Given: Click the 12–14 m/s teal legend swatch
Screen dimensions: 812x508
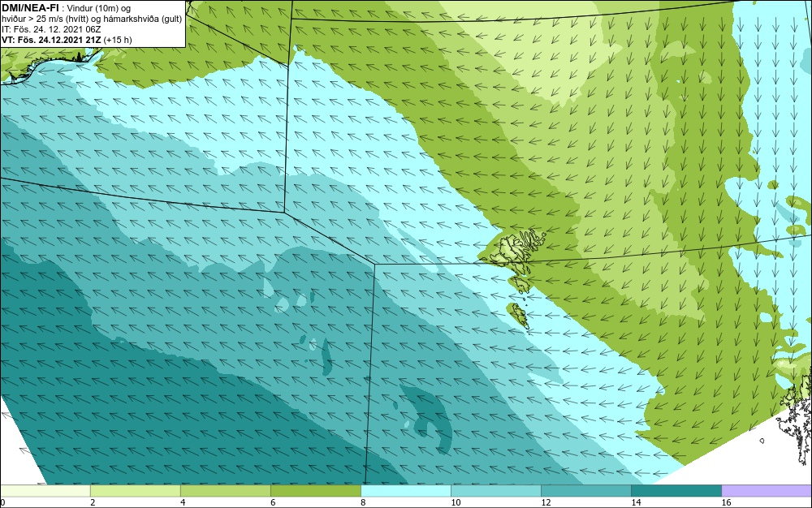Looking at the screenshot, I should click(585, 490).
